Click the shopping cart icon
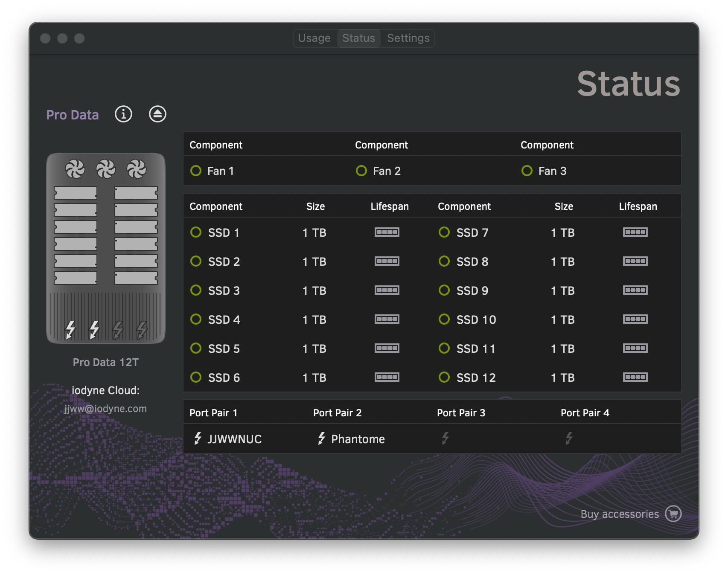The height and width of the screenshot is (575, 728). click(x=673, y=514)
